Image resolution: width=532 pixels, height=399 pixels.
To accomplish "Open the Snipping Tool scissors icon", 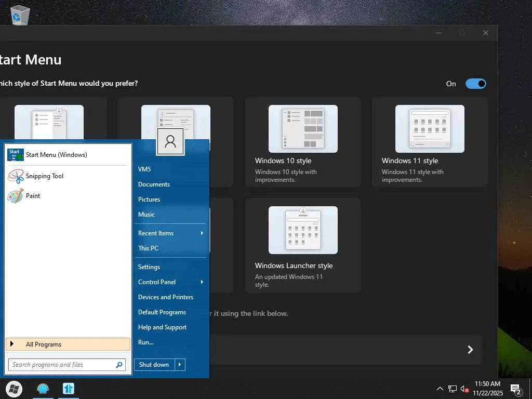I will tap(16, 176).
